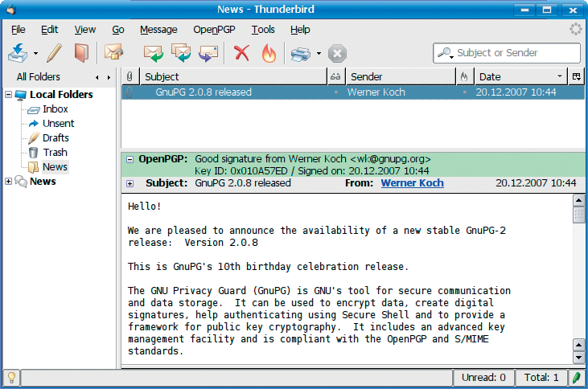Click the Reply All toolbar icon
Viewport: 588px width, 389px height.
181,53
